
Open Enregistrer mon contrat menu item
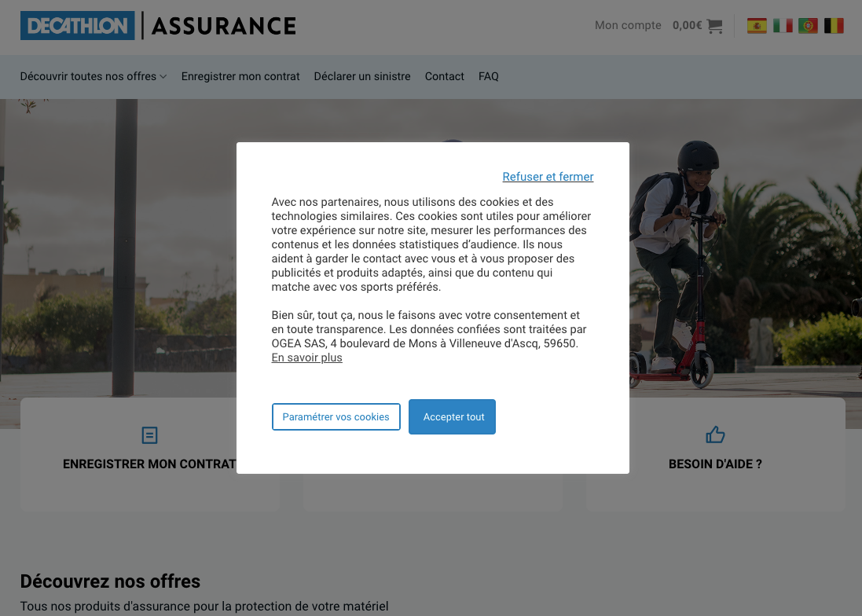point(240,76)
